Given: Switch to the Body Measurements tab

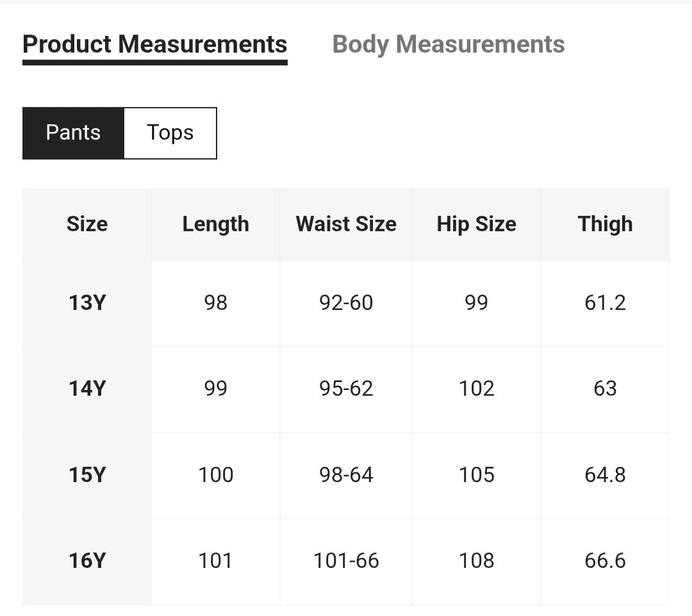Looking at the screenshot, I should (x=449, y=44).
